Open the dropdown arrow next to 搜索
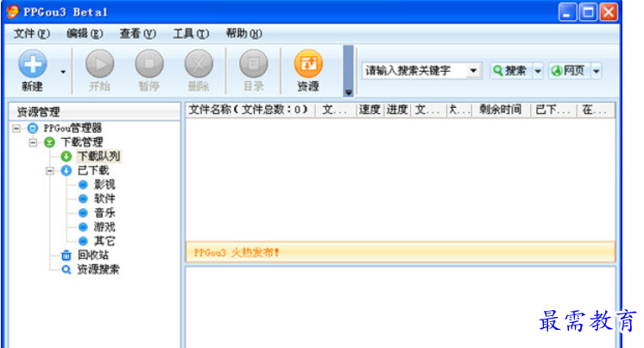 (x=538, y=72)
